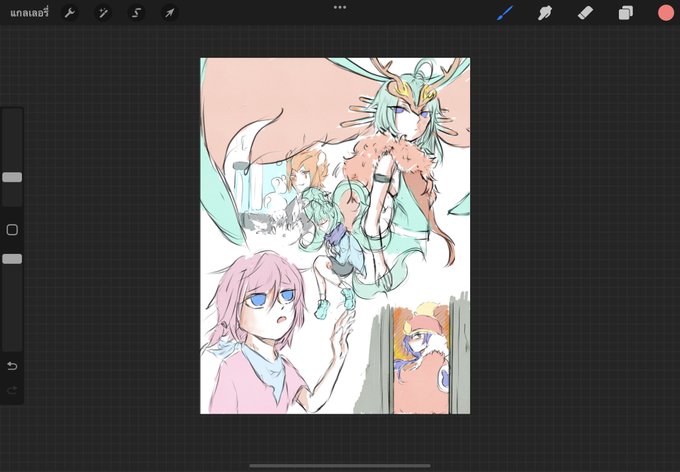The image size is (680, 472).
Task: Tap the orange doorway panel on canvas
Action: pyautogui.click(x=422, y=359)
